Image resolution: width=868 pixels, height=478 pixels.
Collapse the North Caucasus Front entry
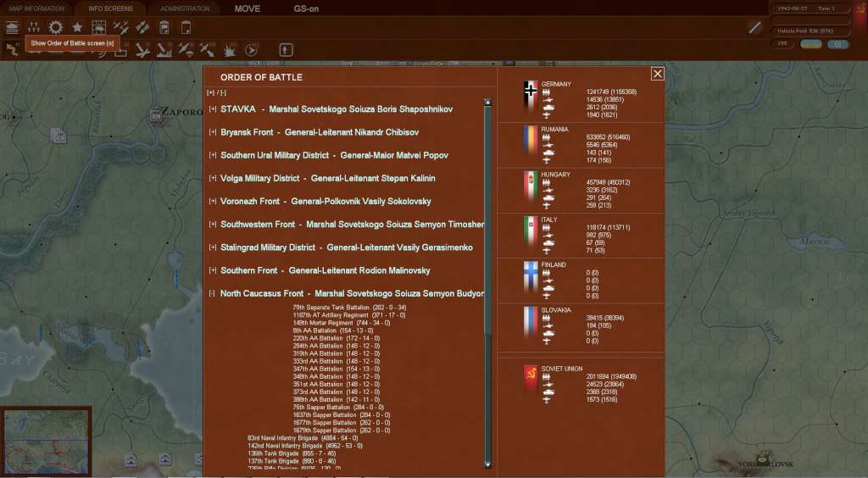coord(212,294)
